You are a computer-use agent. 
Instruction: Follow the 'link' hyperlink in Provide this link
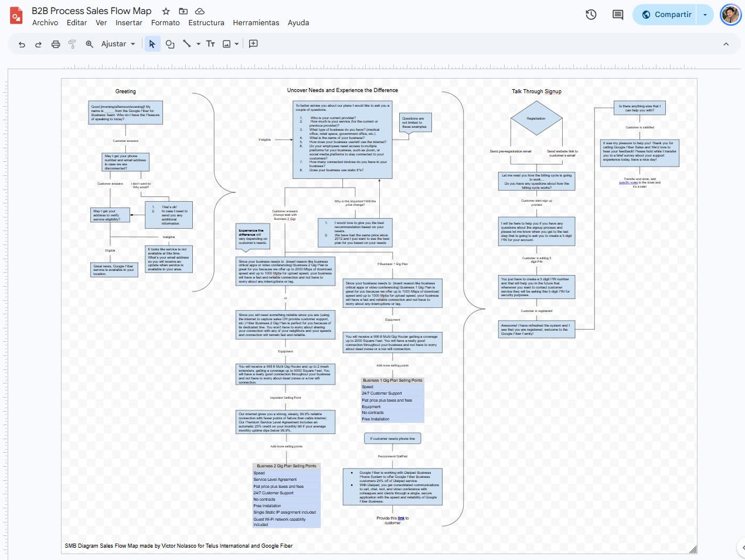pyautogui.click(x=401, y=518)
